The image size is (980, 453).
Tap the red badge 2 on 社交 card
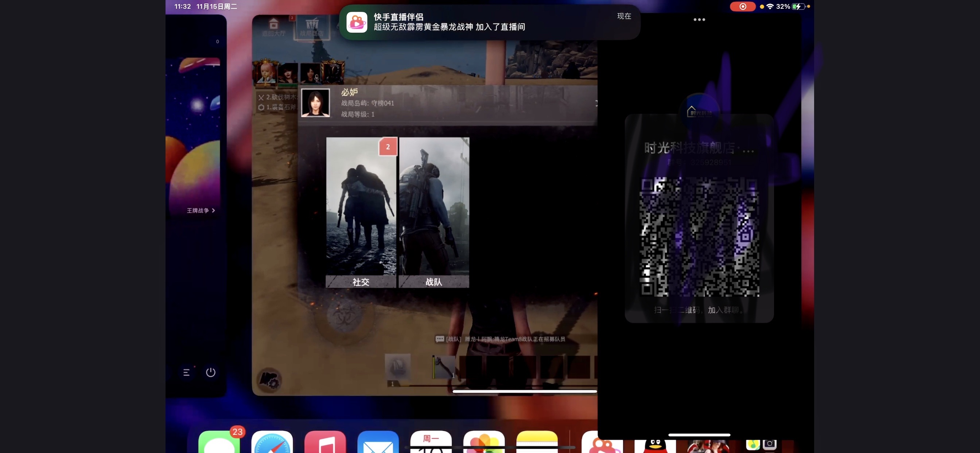coord(388,147)
